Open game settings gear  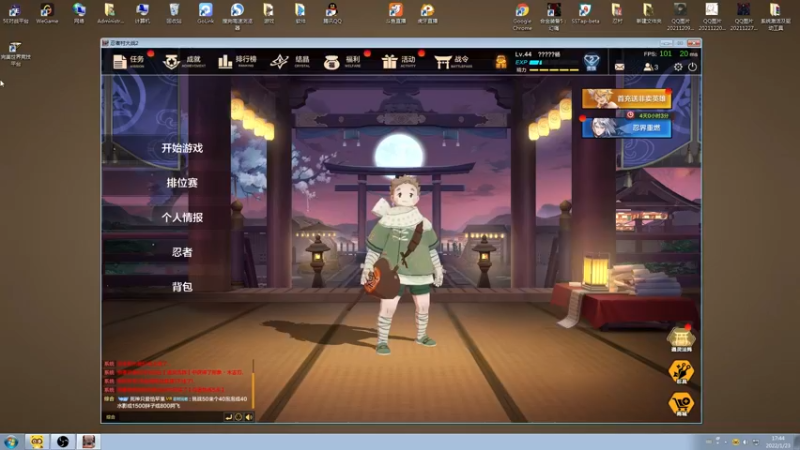(678, 67)
